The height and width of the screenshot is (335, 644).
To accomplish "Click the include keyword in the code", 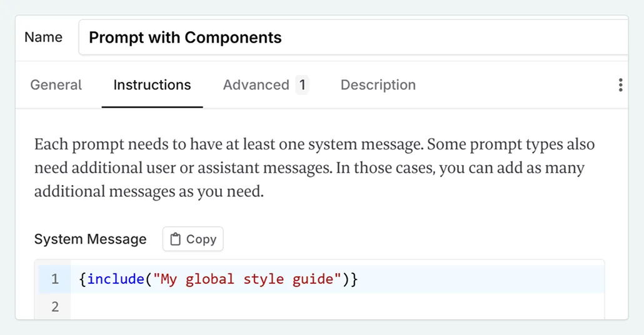I will [116, 279].
